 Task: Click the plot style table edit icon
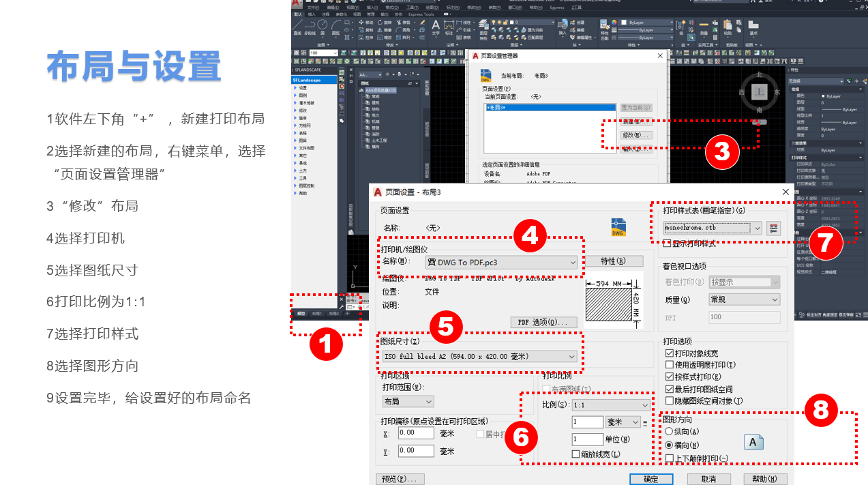pos(773,229)
